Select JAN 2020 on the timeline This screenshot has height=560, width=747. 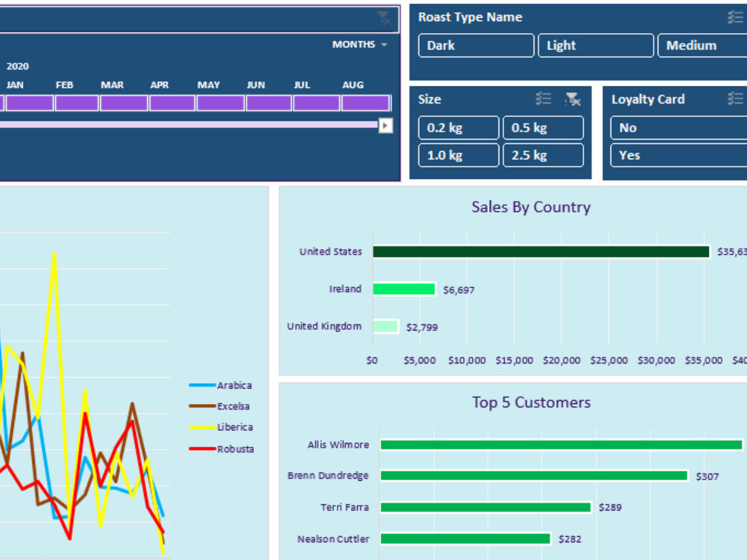pyautogui.click(x=29, y=103)
